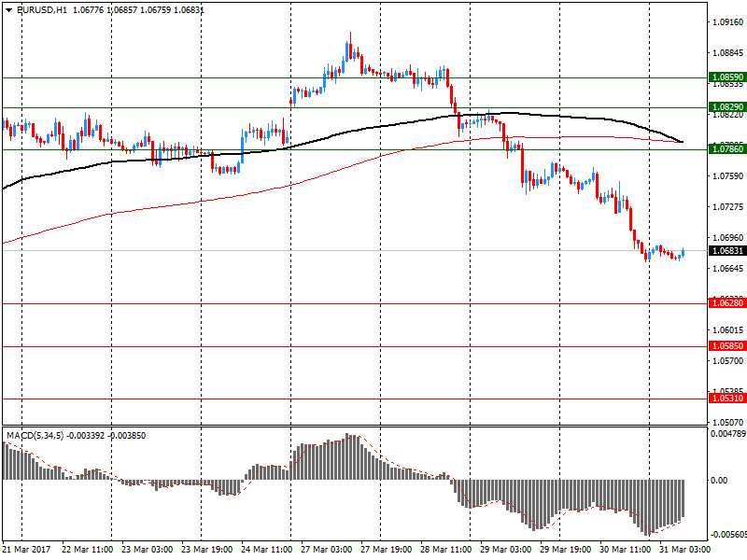
Task: Select the red 1.05850 price label
Action: 726,346
